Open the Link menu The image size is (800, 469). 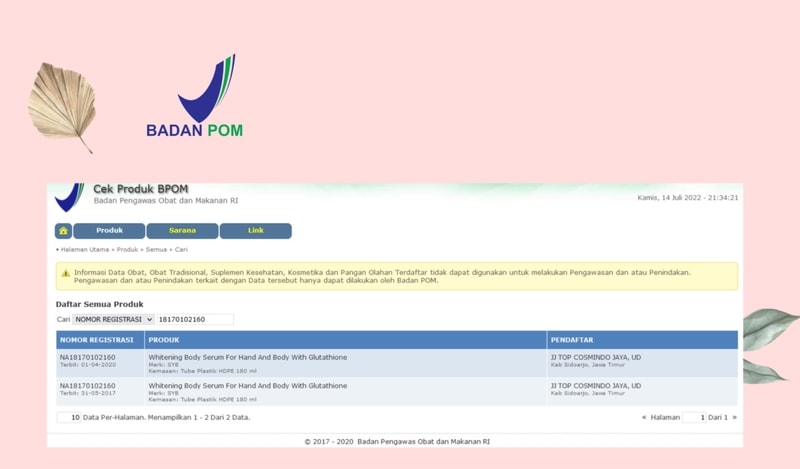point(256,231)
